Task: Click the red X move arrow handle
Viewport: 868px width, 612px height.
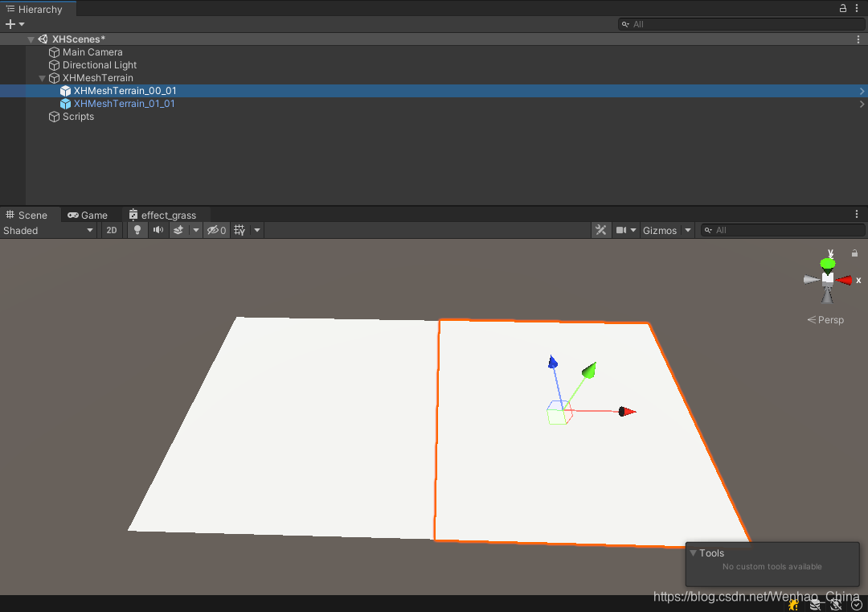Action: click(627, 412)
